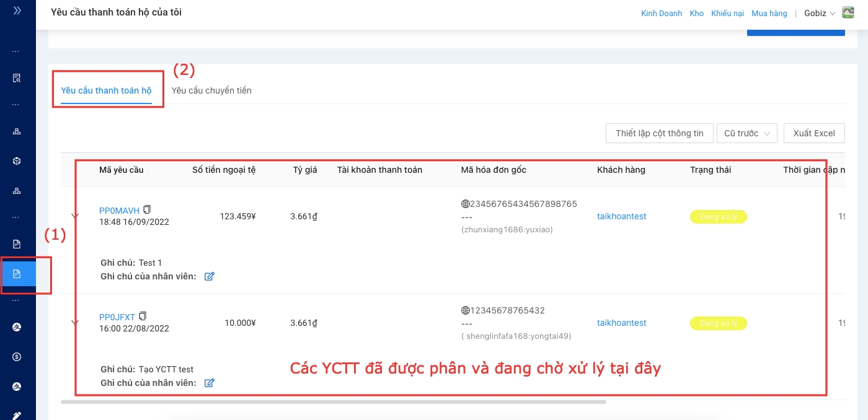868x420 pixels.
Task: Open Thiết lập cột thông tin settings
Action: pos(659,133)
